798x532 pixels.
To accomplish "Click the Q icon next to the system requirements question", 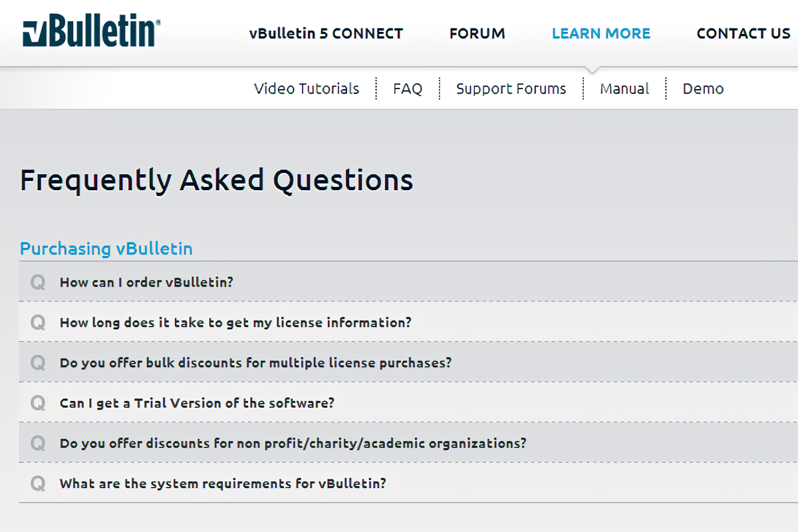I will click(x=38, y=484).
